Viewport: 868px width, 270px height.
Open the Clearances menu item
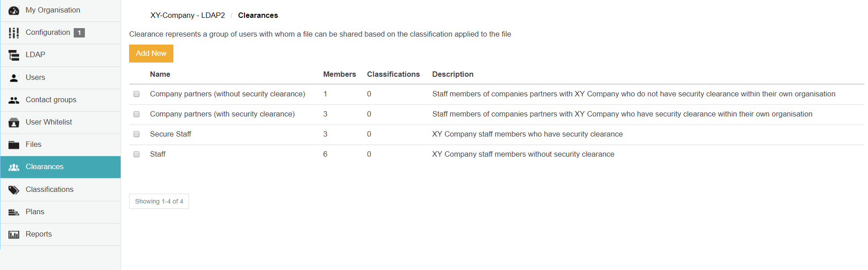(60, 167)
